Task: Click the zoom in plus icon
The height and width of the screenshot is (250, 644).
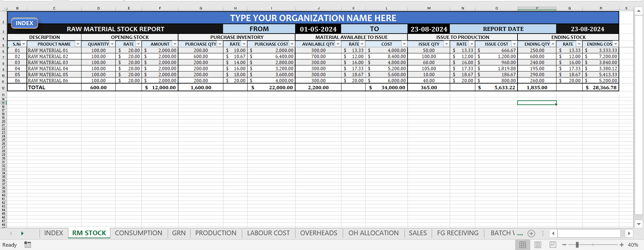Action: 622,245
